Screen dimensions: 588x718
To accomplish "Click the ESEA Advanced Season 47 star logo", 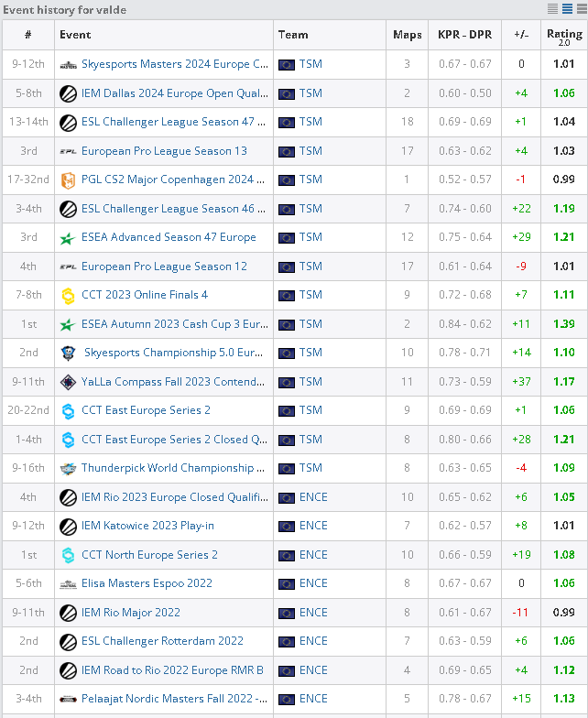I will (68, 238).
